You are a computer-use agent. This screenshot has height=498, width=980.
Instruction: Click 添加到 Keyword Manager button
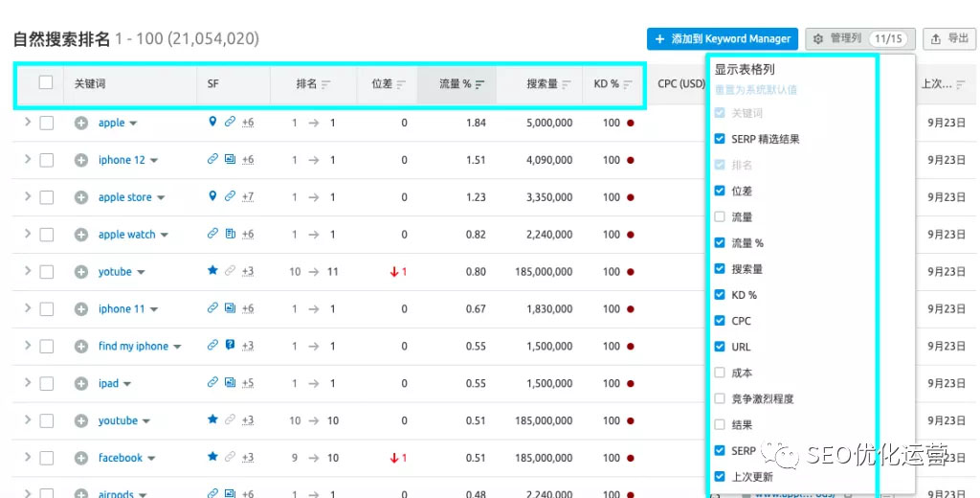(723, 39)
